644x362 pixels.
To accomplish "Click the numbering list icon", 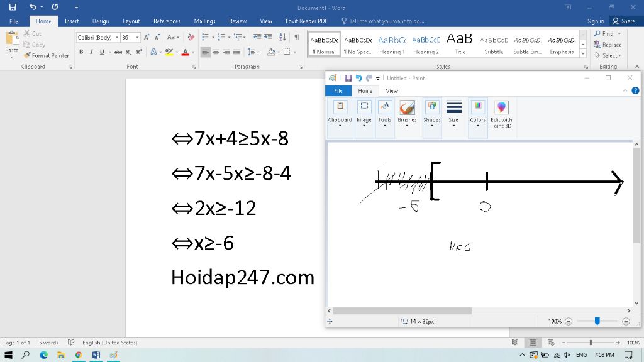I will click(221, 37).
